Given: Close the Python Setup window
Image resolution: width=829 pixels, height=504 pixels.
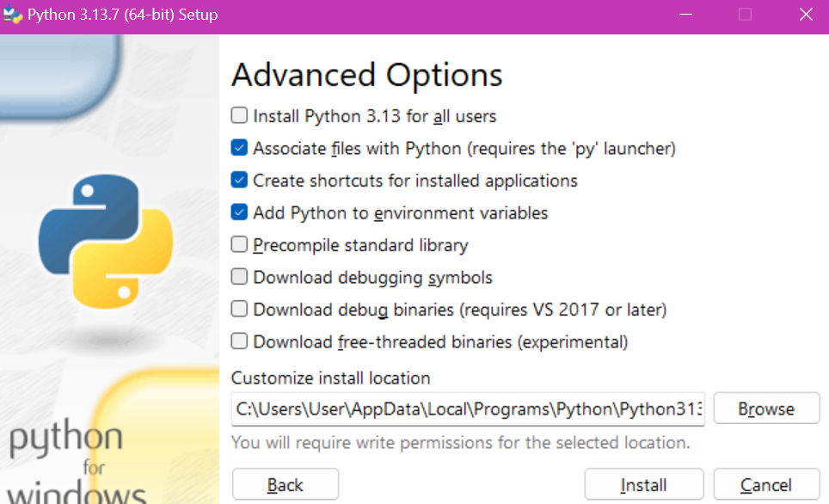Looking at the screenshot, I should (806, 15).
